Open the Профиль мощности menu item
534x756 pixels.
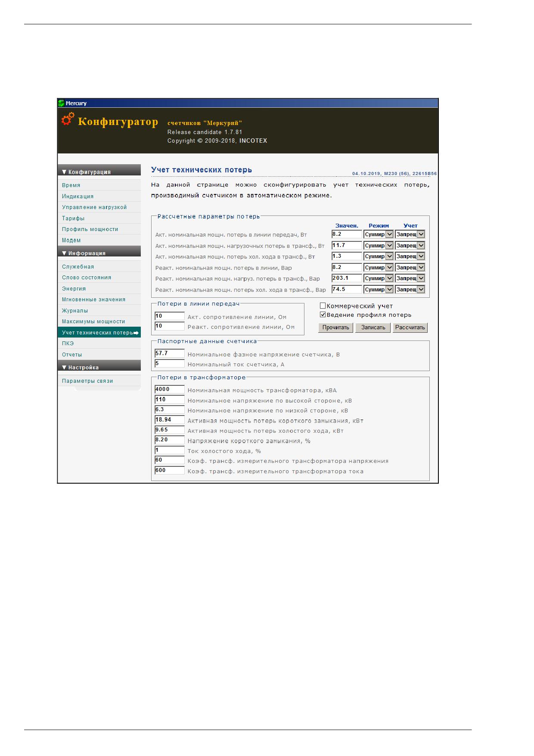point(90,229)
